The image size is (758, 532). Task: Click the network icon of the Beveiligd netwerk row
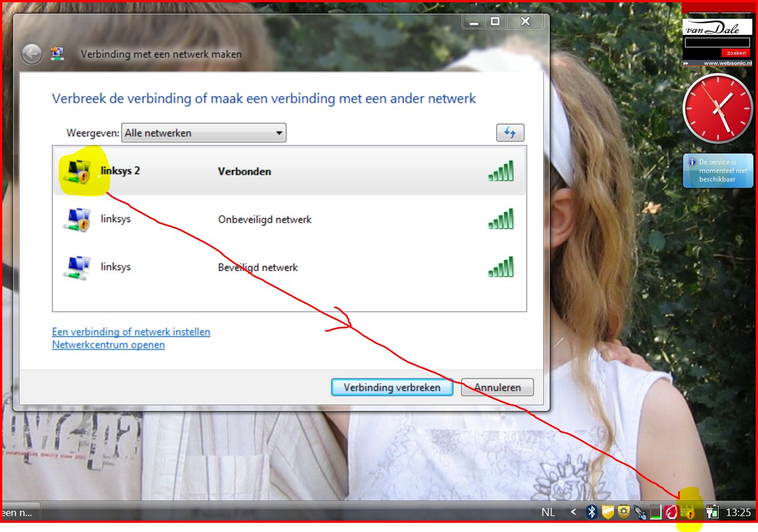point(77,267)
